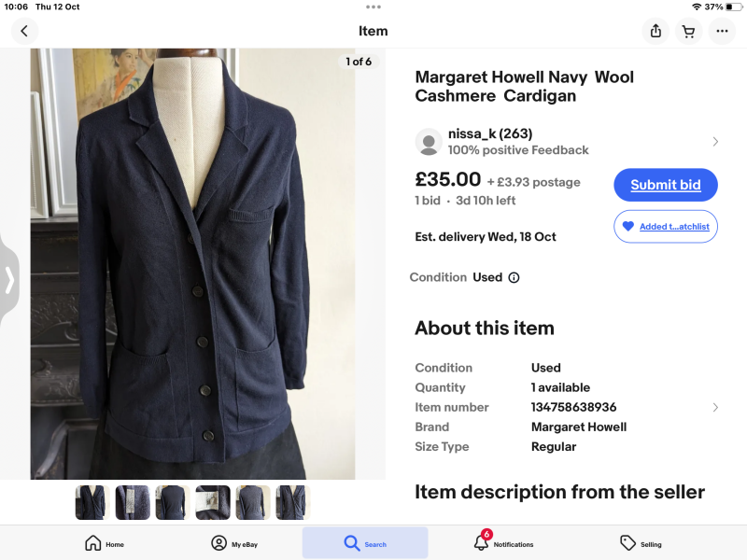
Task: Toggle the Added to Watchlist button
Action: click(x=665, y=227)
